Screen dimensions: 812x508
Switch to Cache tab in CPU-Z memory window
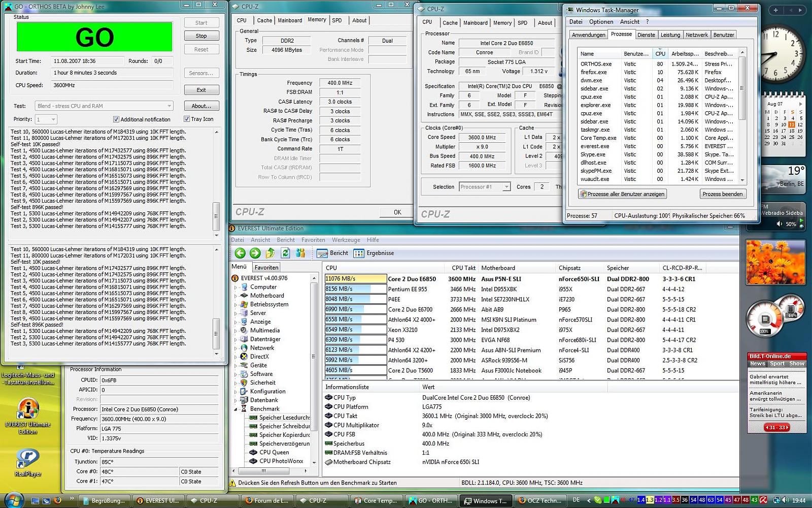(x=264, y=20)
